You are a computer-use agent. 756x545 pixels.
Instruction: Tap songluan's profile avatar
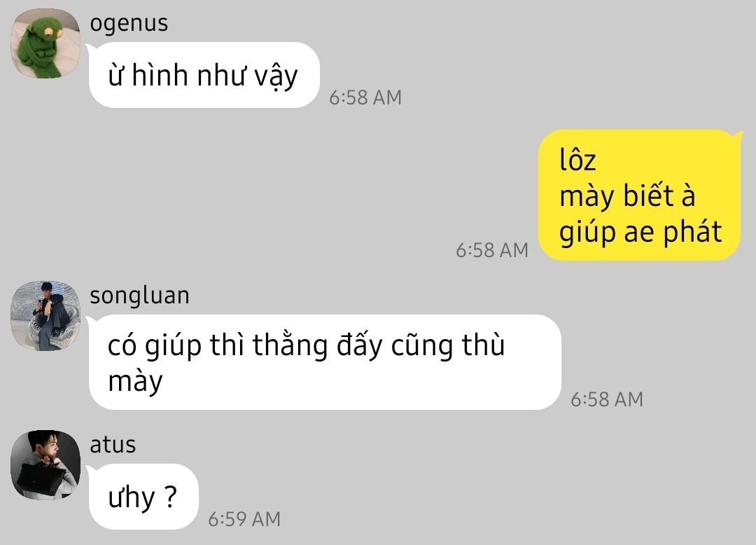tap(45, 316)
